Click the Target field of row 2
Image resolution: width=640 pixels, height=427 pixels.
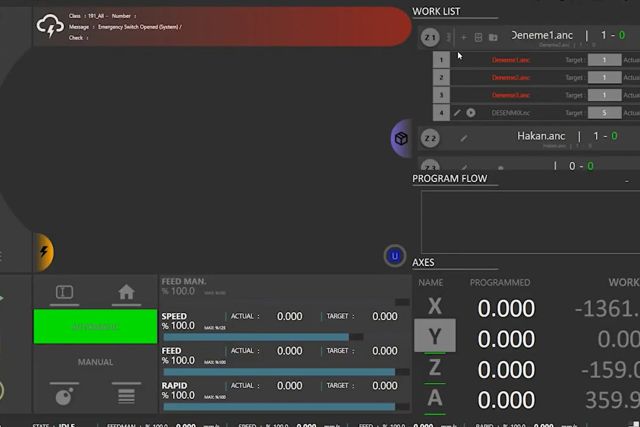604,78
